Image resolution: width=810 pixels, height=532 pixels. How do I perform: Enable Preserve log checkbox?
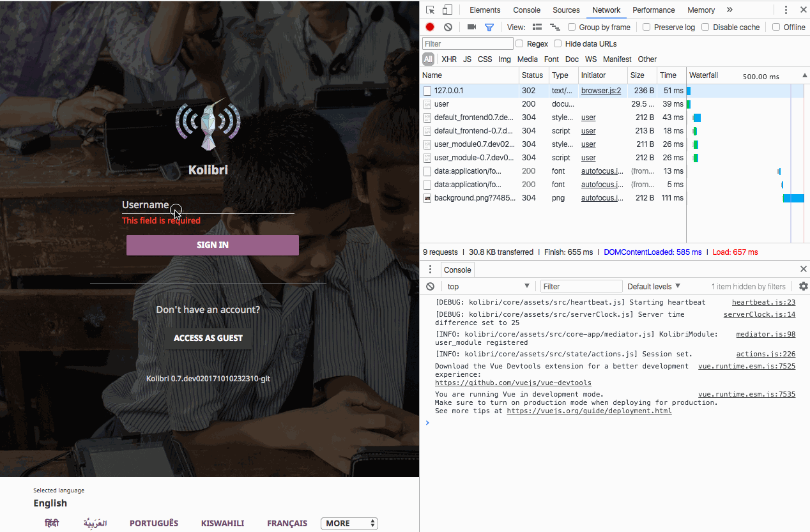point(646,27)
